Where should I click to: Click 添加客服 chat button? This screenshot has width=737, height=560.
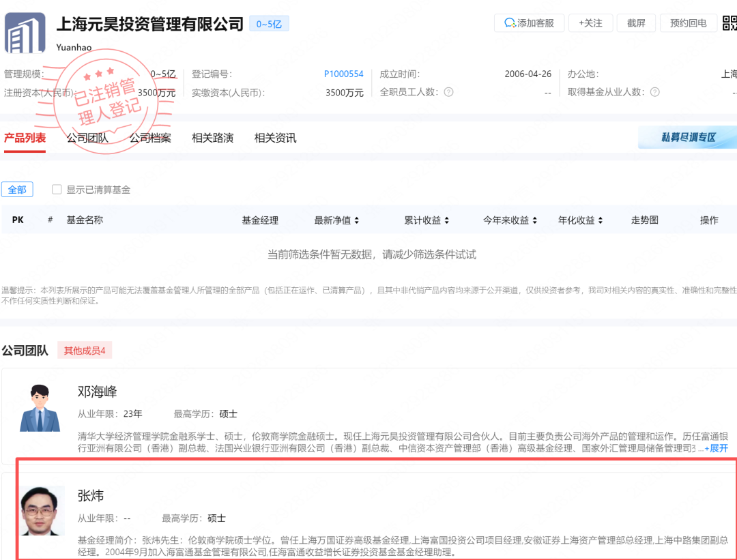[x=529, y=23]
